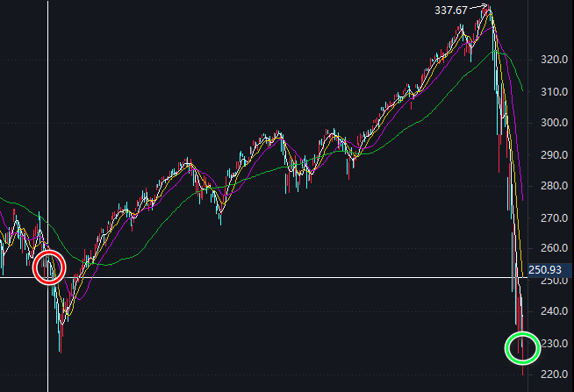The width and height of the screenshot is (574, 392).
Task: Click the 320.0 price axis label
Action: (554, 60)
